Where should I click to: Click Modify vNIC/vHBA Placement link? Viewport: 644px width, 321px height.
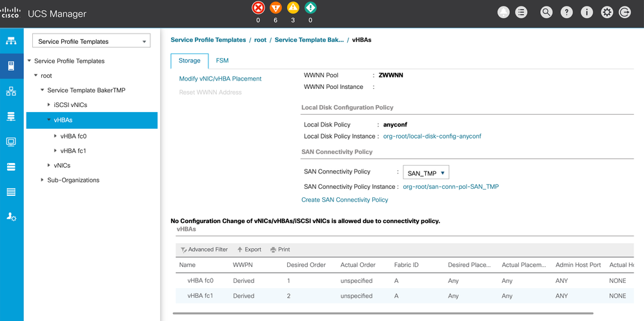click(x=220, y=79)
